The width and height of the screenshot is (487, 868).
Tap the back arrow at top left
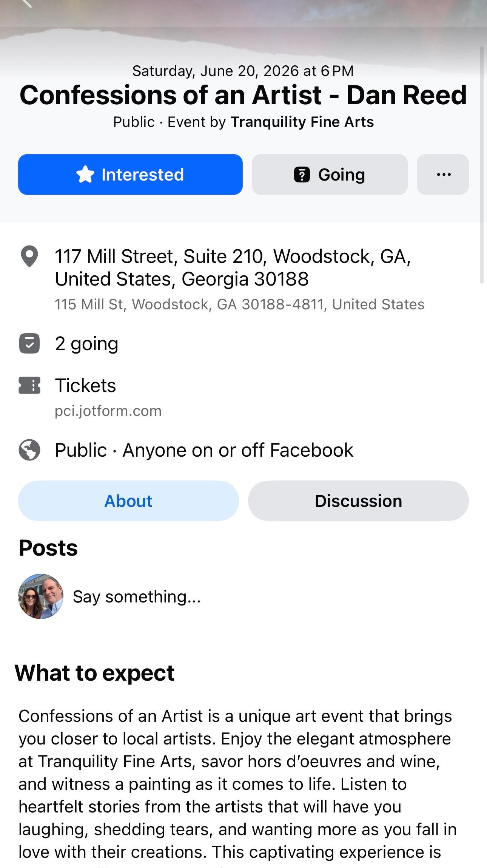coord(26,3)
